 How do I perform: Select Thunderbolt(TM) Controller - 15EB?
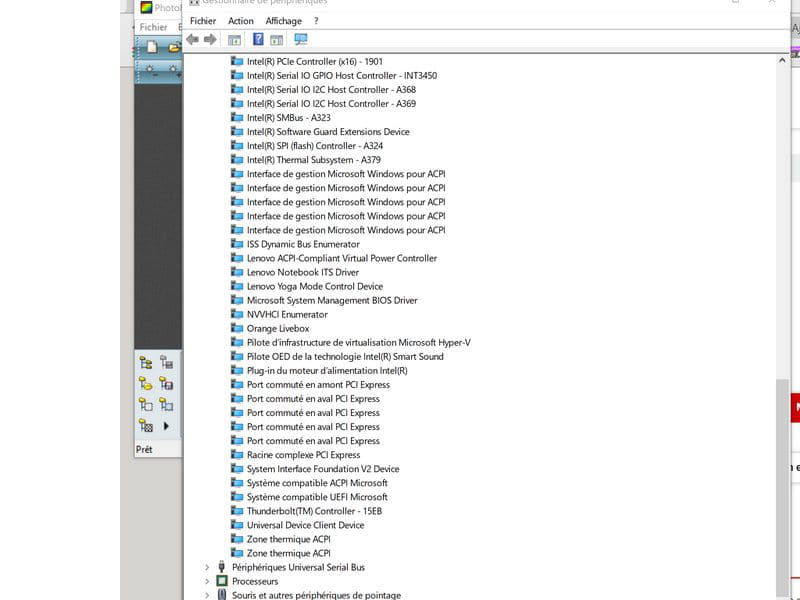pos(314,511)
